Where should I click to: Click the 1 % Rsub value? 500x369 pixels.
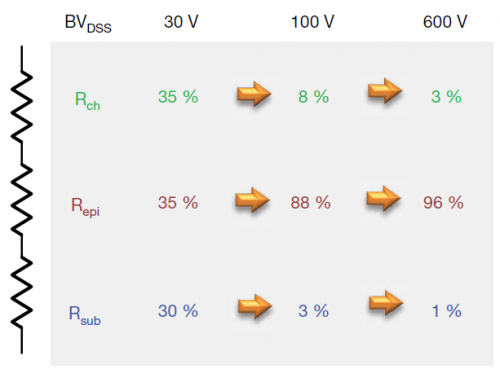[x=447, y=311]
